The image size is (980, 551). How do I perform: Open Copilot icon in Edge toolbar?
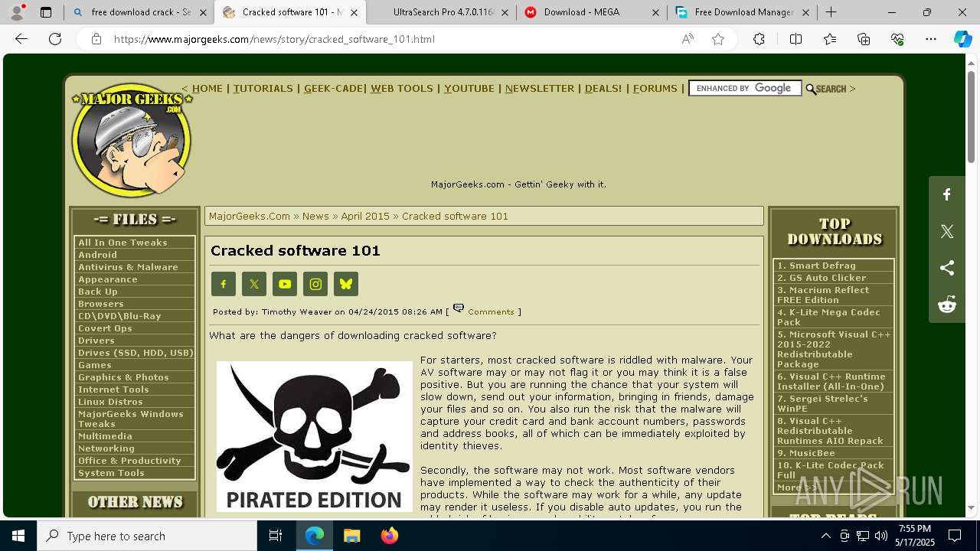click(x=962, y=39)
